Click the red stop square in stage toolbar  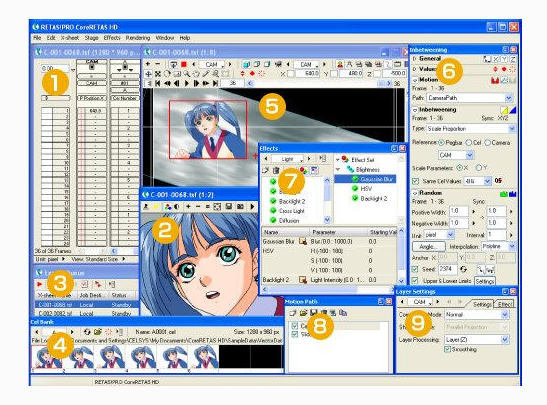click(184, 64)
